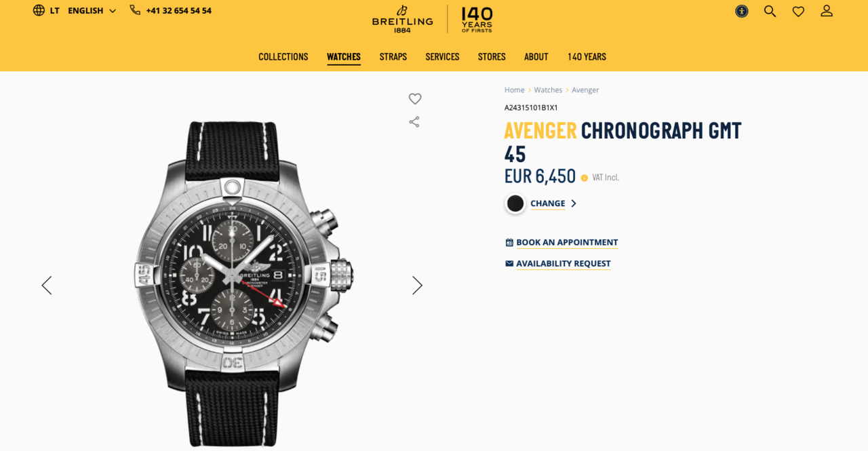This screenshot has height=451, width=868.
Task: Click the accessibility icon in header
Action: pyautogui.click(x=742, y=11)
